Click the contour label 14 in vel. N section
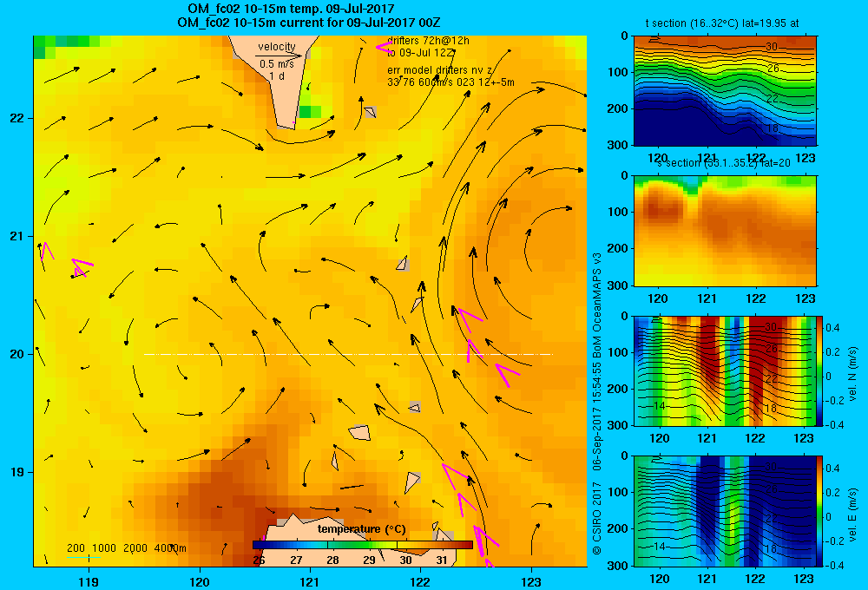868x590 pixels. pos(660,406)
